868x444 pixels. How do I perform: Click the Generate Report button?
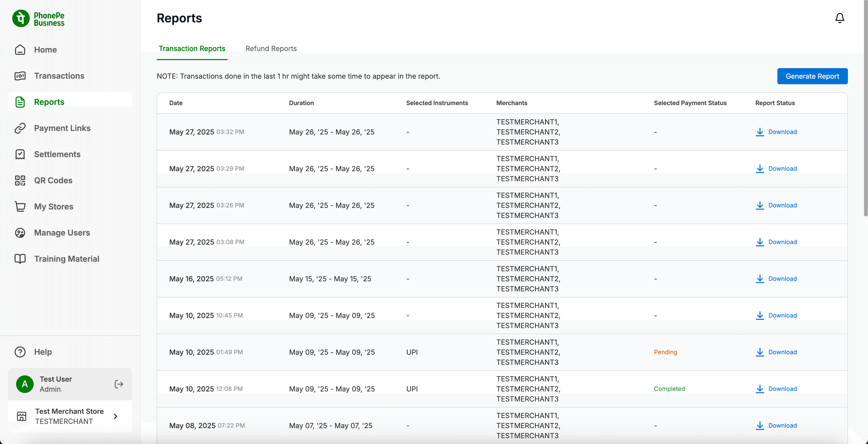coord(812,76)
